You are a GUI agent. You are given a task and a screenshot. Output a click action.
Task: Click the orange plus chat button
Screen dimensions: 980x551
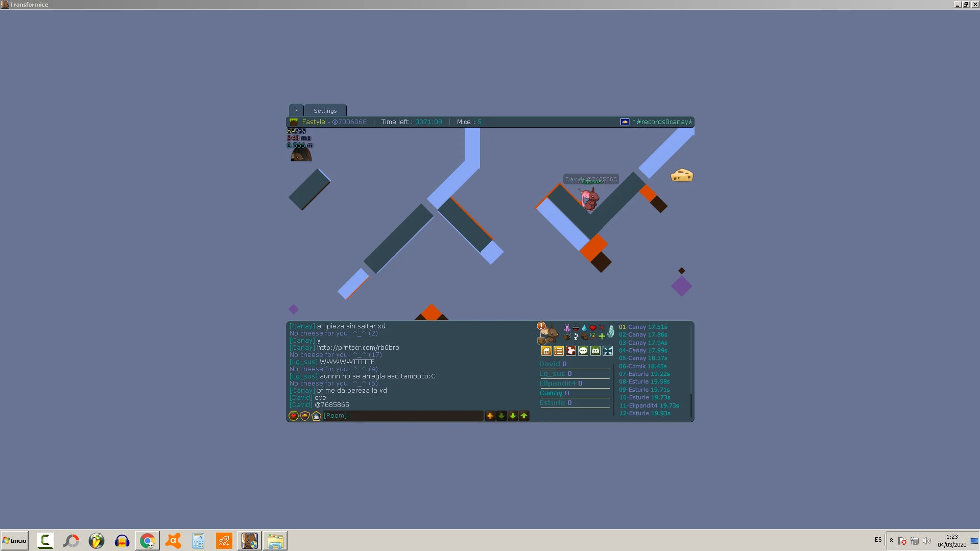490,416
